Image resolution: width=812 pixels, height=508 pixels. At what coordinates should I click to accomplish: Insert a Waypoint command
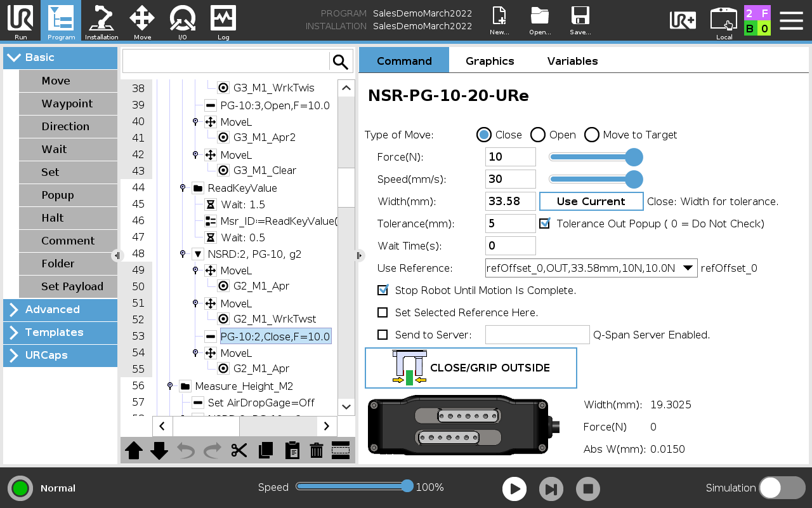(68, 104)
